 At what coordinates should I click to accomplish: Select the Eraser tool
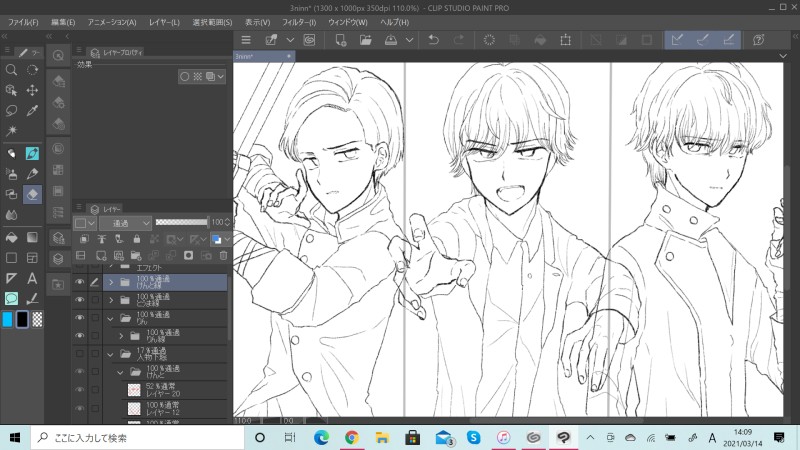tap(32, 194)
